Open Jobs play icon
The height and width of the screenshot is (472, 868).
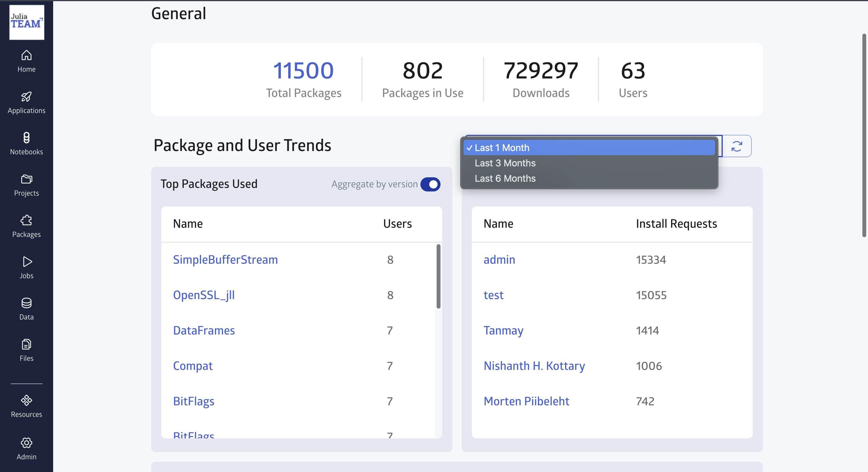tap(27, 262)
